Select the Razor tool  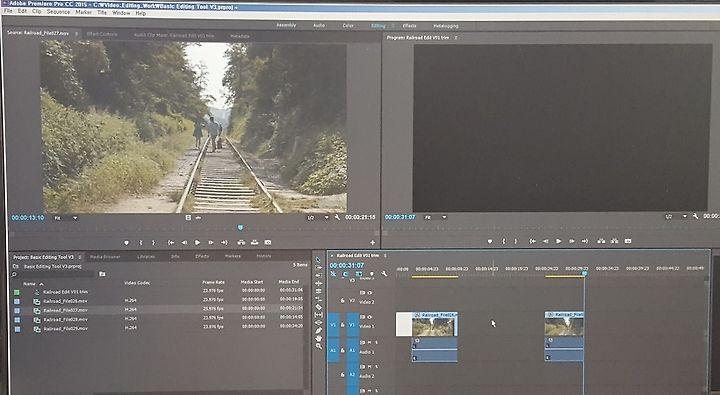[319, 307]
